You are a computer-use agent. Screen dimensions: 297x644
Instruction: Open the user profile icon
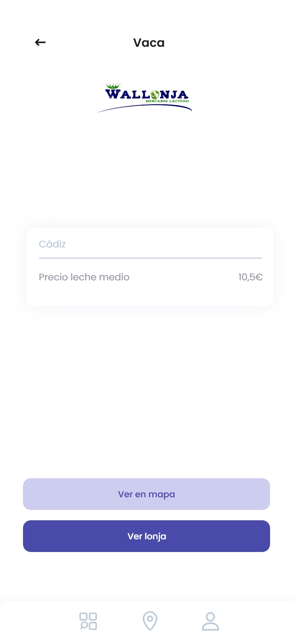tap(210, 621)
